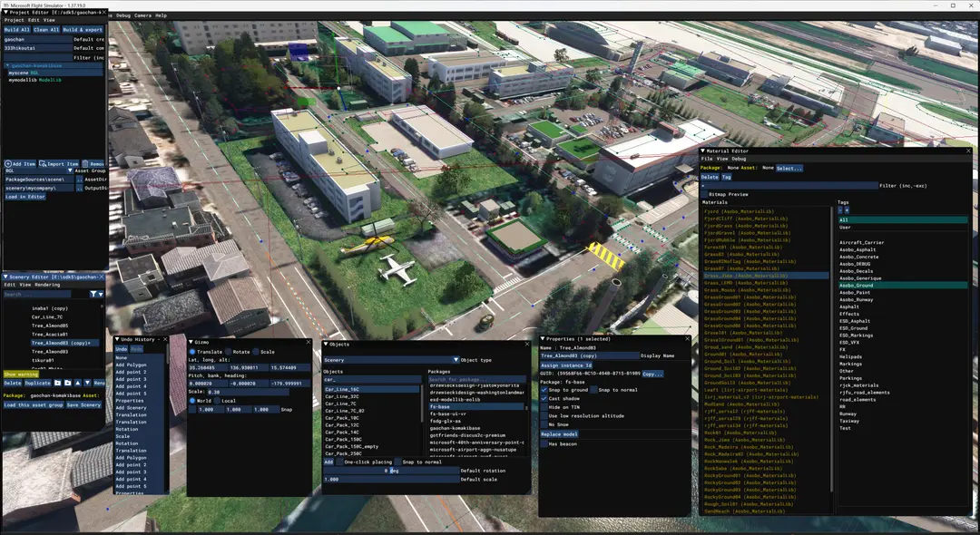Close the Scenery Editor panel
This screenshot has width=980, height=535.
click(103, 277)
